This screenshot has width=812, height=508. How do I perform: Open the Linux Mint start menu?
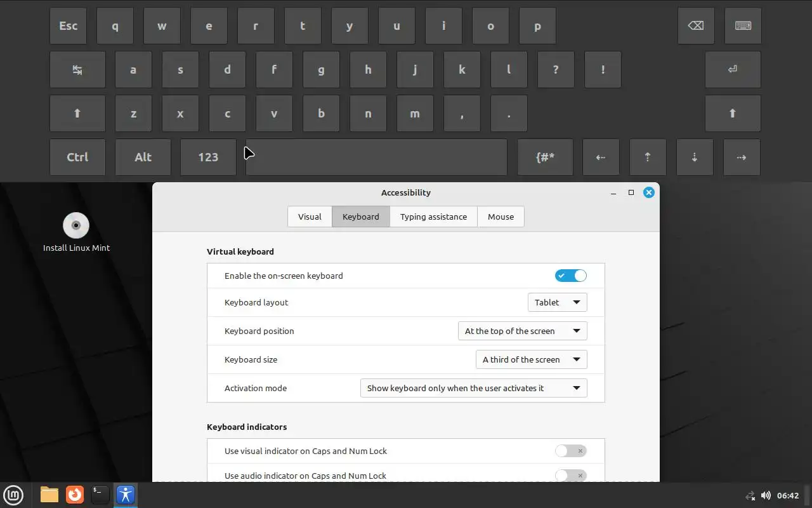[13, 495]
